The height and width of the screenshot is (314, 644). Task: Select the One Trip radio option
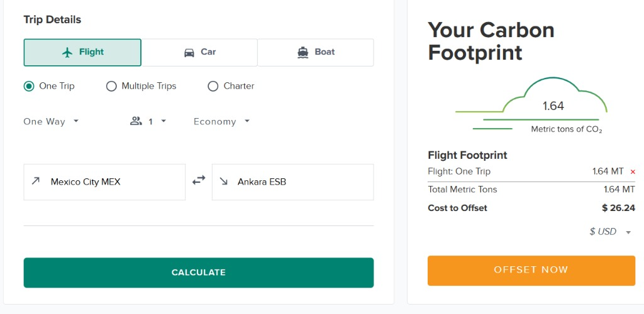[x=29, y=86]
